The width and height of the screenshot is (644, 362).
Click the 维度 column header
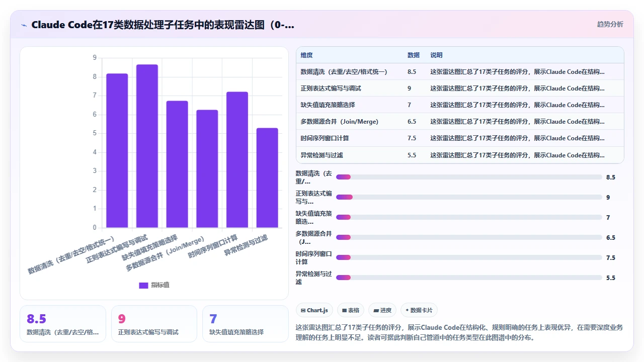[306, 55]
